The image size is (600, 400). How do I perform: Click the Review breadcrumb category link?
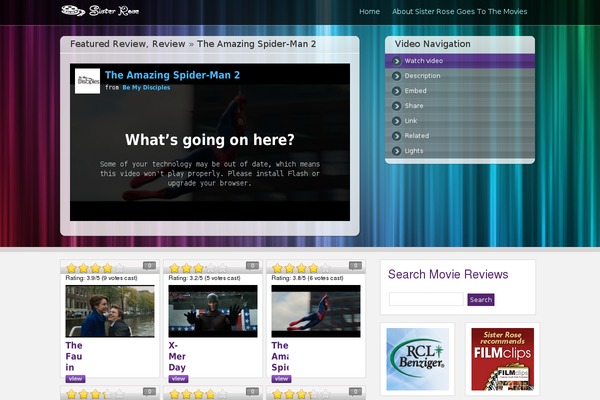tap(168, 44)
